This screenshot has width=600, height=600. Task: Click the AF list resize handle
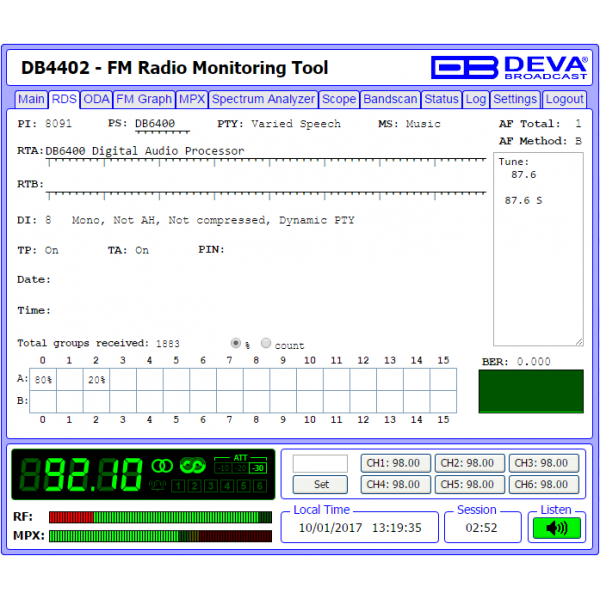tap(579, 342)
